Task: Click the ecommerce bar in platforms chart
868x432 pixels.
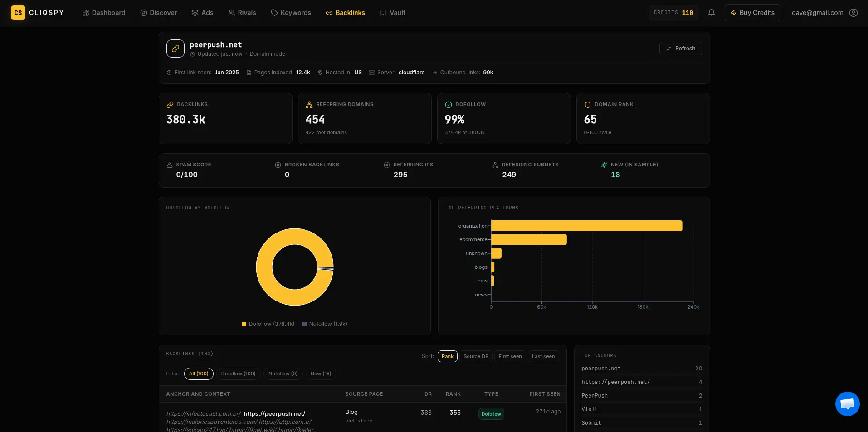Action: pyautogui.click(x=529, y=239)
